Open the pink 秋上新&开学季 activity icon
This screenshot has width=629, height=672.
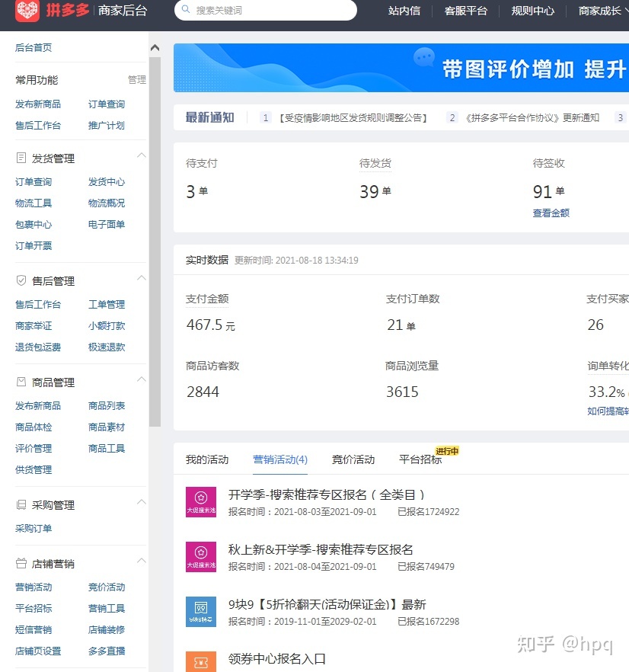click(200, 557)
